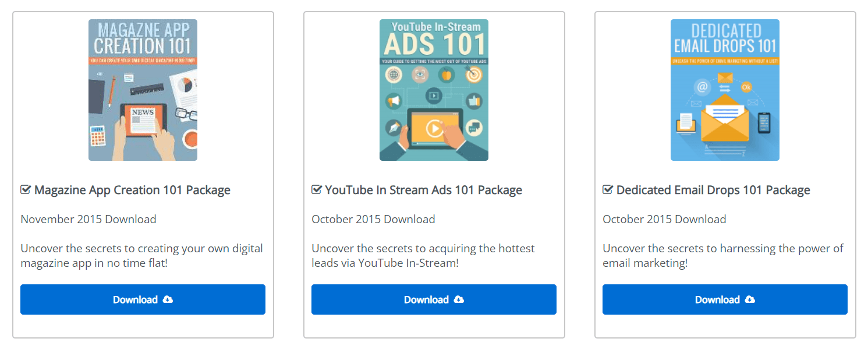Select the Dedicated Email Drops 101 Package heading
868x349 pixels.
point(713,190)
